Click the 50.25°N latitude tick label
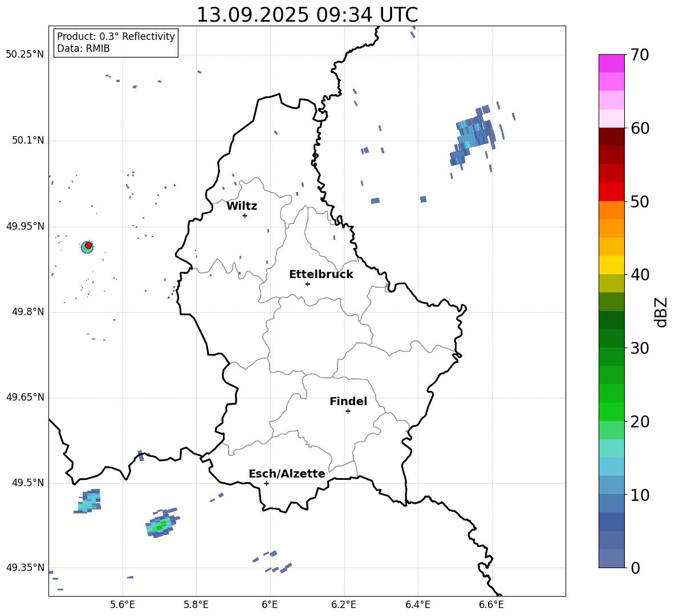Screen dimensions: 675x616 click(x=25, y=55)
